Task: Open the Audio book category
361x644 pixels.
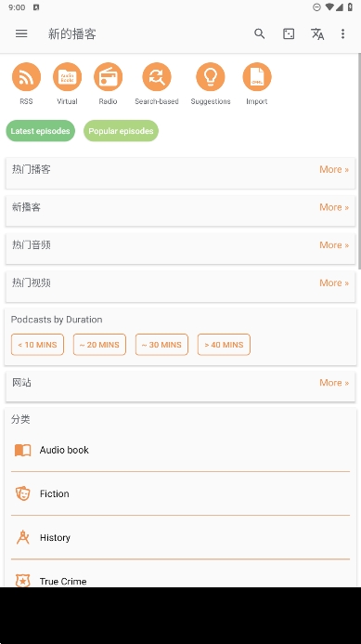Action: coord(180,450)
